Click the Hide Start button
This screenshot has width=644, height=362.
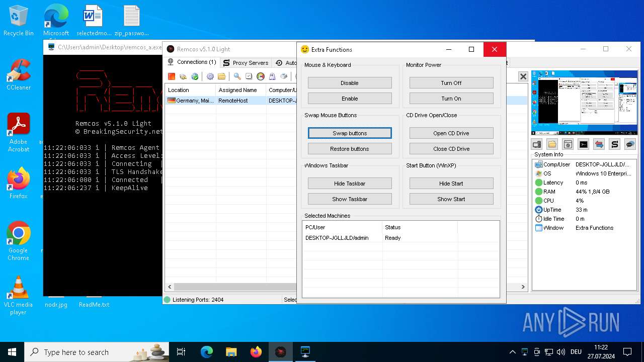451,184
